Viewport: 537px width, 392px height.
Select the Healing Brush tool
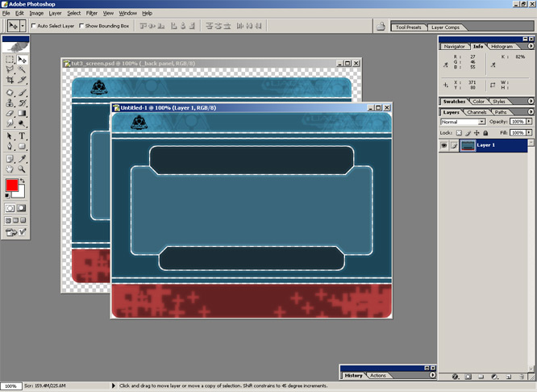(10, 93)
